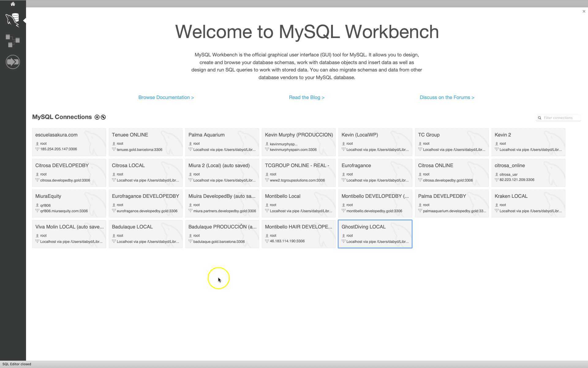Open Read the Blog link
The width and height of the screenshot is (588, 368).
pos(307,98)
